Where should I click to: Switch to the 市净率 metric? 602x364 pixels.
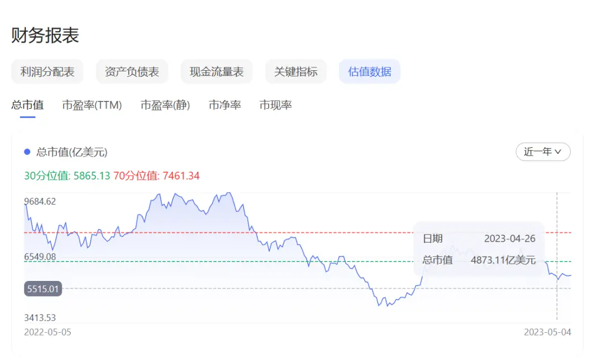[225, 105]
